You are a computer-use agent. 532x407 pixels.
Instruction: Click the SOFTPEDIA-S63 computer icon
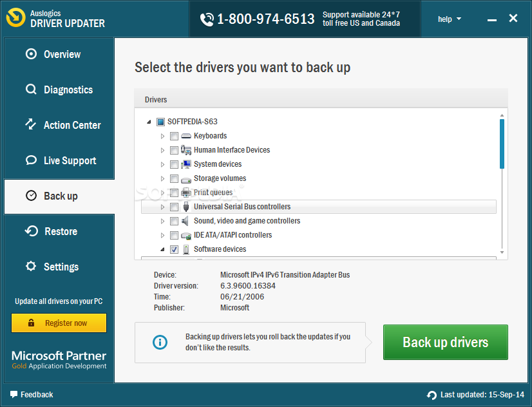pyautogui.click(x=160, y=122)
